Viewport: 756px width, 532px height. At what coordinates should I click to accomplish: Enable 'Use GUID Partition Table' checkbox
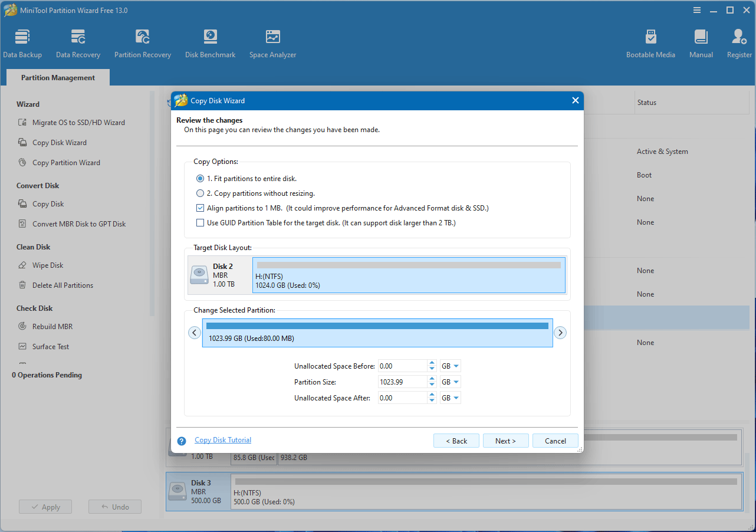[200, 223]
